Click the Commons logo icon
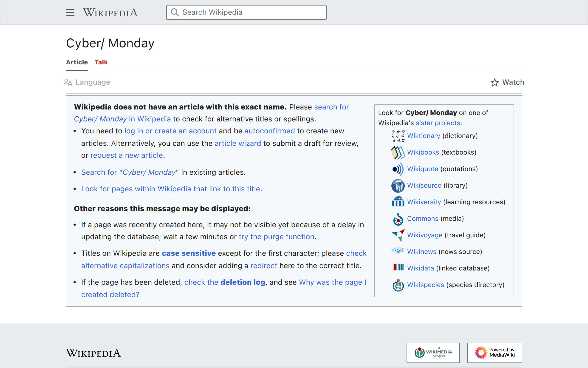588x368 pixels. (398, 219)
